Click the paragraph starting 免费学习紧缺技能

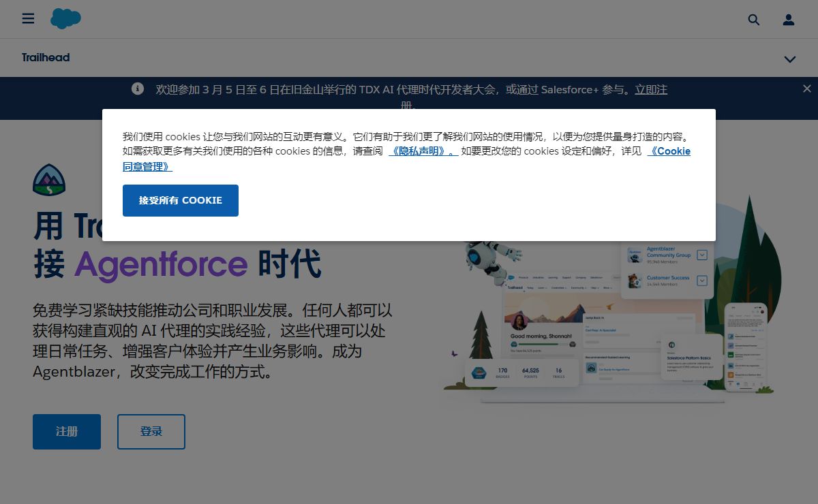point(213,341)
